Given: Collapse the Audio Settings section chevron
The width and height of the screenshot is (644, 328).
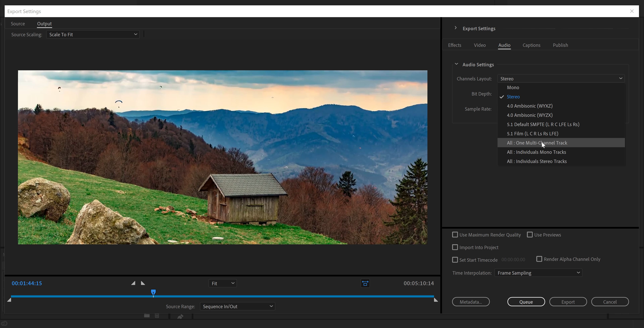Looking at the screenshot, I should tap(456, 64).
